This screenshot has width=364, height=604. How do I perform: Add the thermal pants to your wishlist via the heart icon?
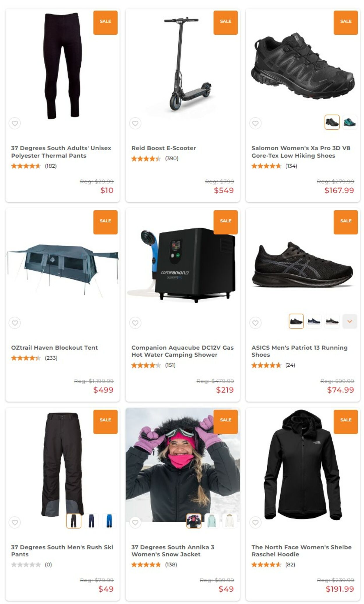tap(15, 123)
